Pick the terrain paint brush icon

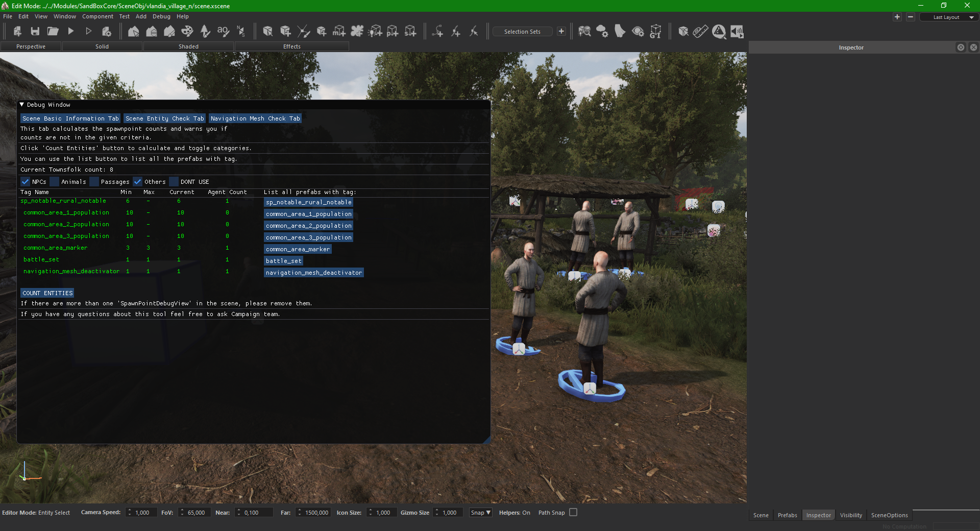tap(169, 32)
